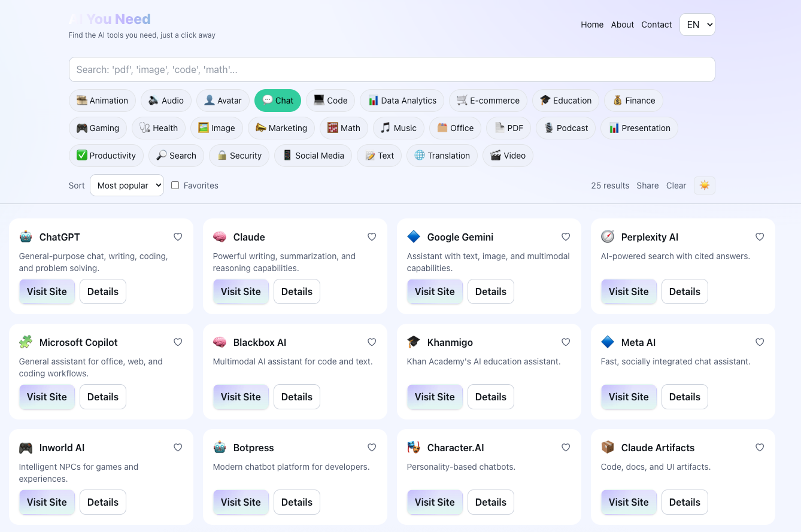Select the Translation category chip
The height and width of the screenshot is (532, 801).
442,156
